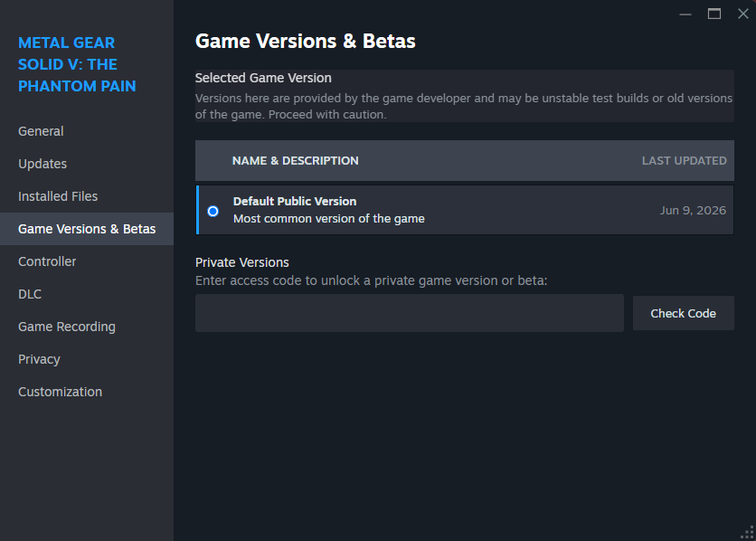
Task: Click the Metal Gear Solid V game title
Action: click(77, 64)
